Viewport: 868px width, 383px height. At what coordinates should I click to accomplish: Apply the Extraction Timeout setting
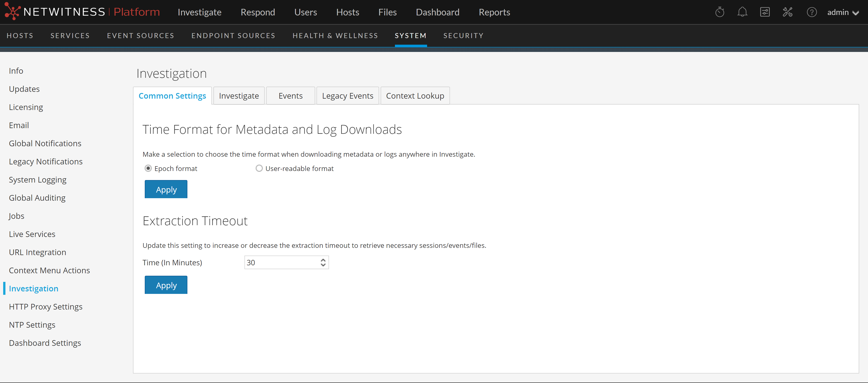[166, 285]
